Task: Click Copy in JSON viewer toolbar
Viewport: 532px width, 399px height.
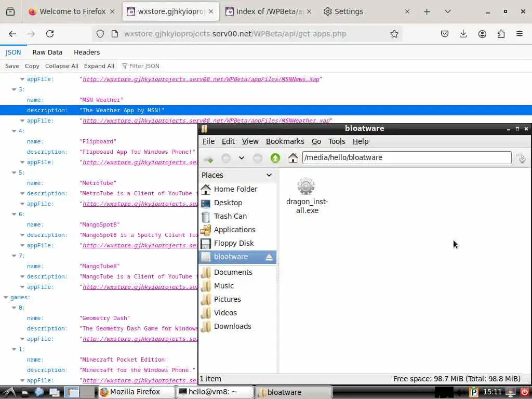Action: tap(32, 66)
